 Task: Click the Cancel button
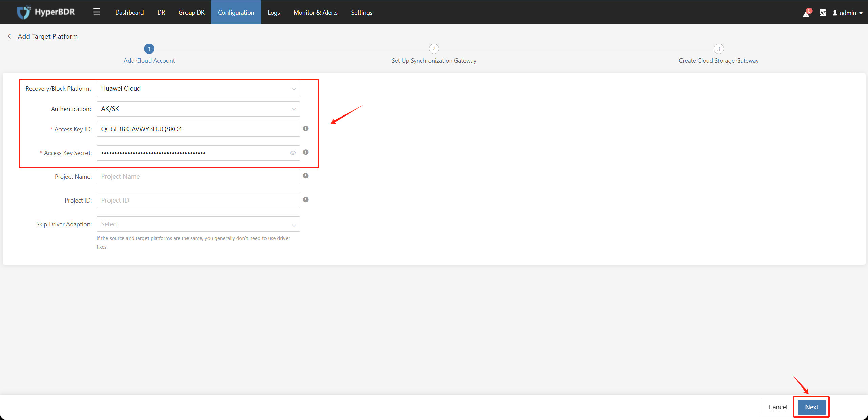tap(777, 407)
